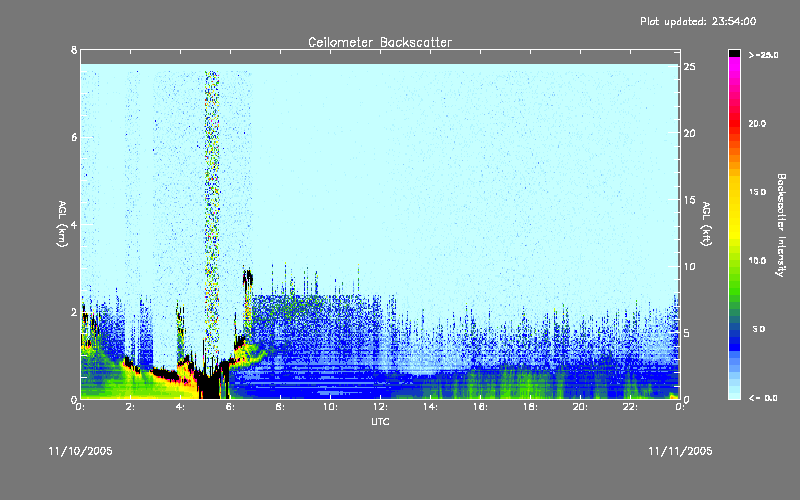Click the ">-25.0" colorbar maximum label
Image resolution: width=800 pixels, height=500 pixels.
763,55
